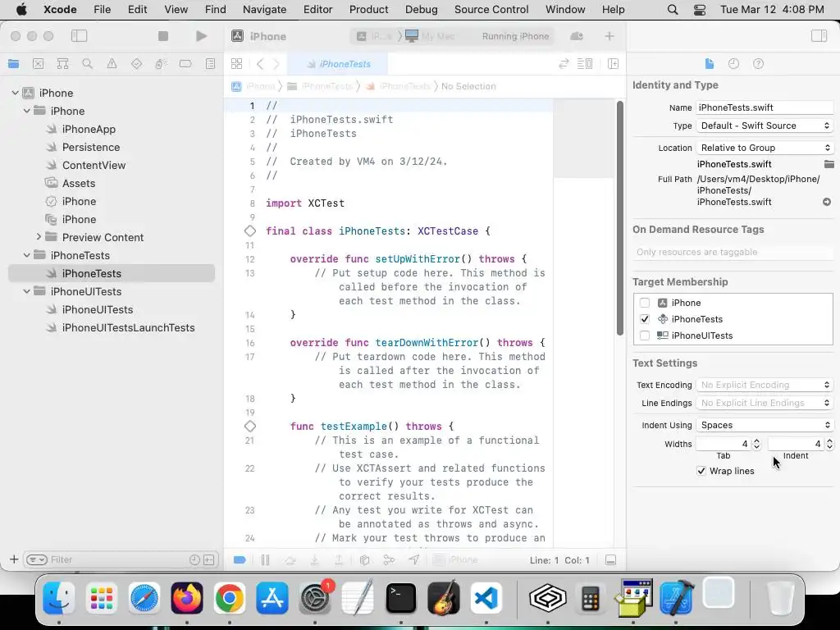840x630 pixels.
Task: Toggle the inspector panel button
Action: [x=819, y=36]
